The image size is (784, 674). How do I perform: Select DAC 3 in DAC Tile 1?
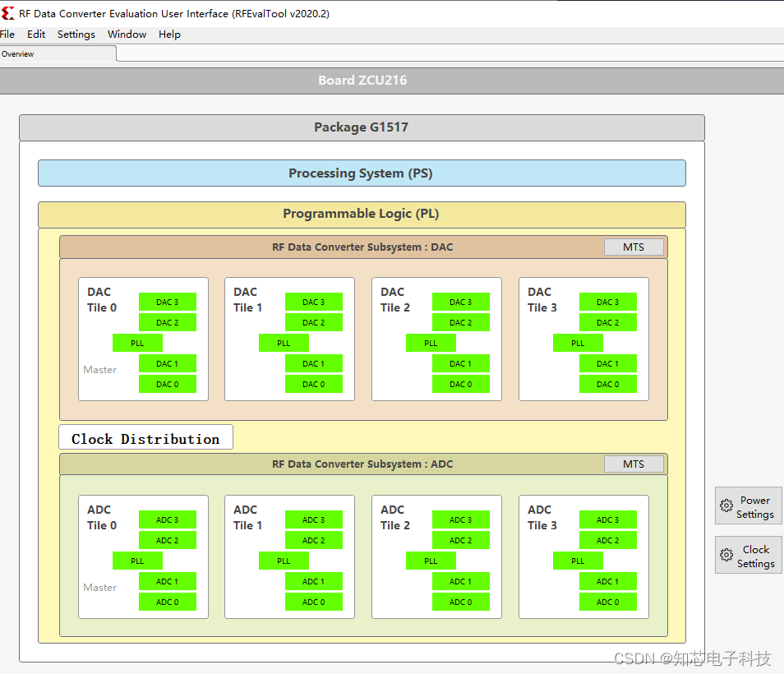click(313, 302)
